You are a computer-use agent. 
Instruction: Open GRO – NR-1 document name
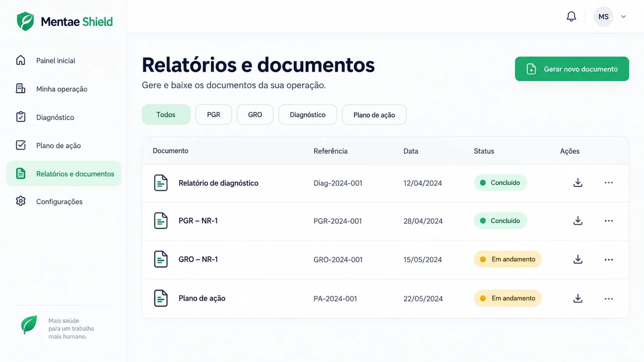[x=198, y=259]
